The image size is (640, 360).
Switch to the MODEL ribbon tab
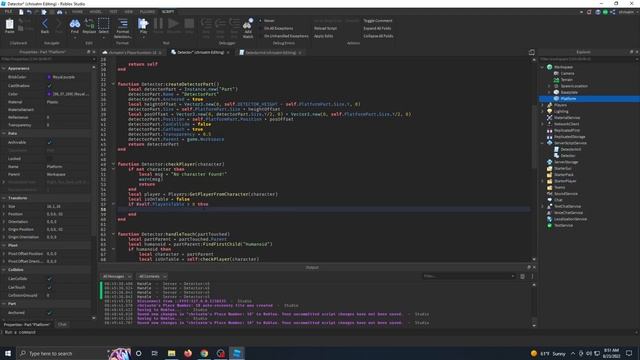[96, 12]
